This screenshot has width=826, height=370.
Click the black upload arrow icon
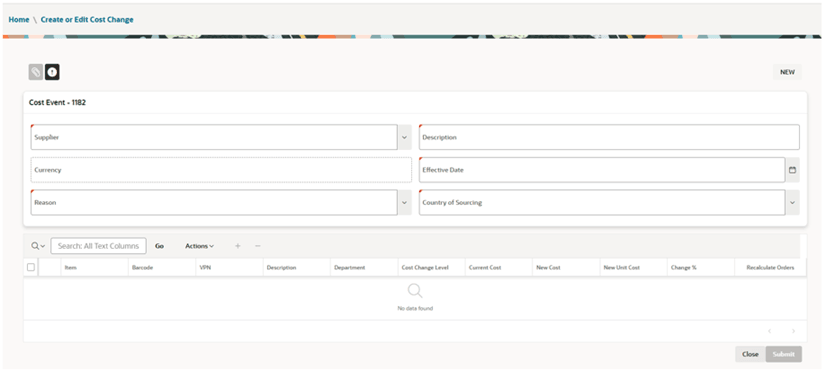[52, 72]
